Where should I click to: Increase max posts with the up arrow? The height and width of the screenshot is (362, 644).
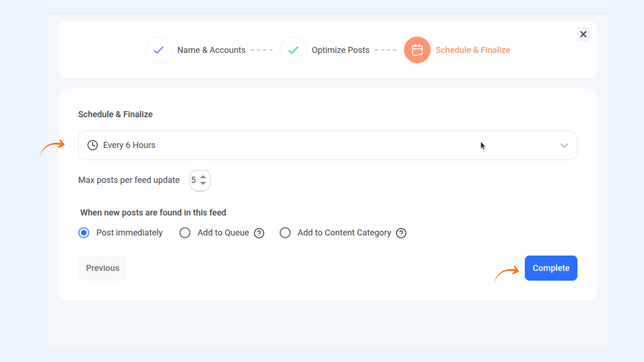[203, 177]
